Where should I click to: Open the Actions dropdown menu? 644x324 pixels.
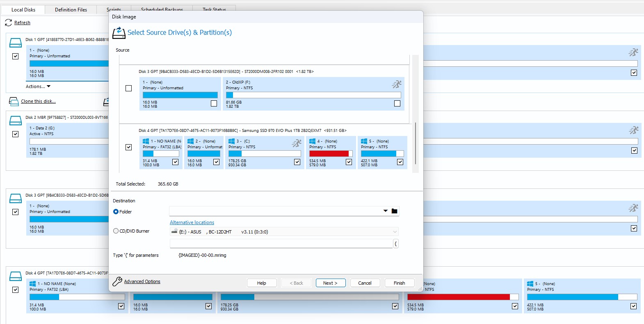[38, 86]
